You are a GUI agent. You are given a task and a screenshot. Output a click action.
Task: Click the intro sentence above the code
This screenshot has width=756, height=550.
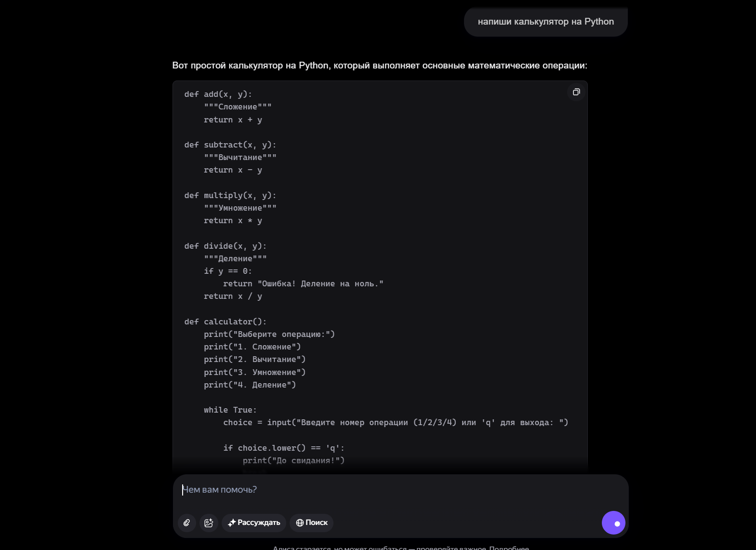tap(380, 66)
